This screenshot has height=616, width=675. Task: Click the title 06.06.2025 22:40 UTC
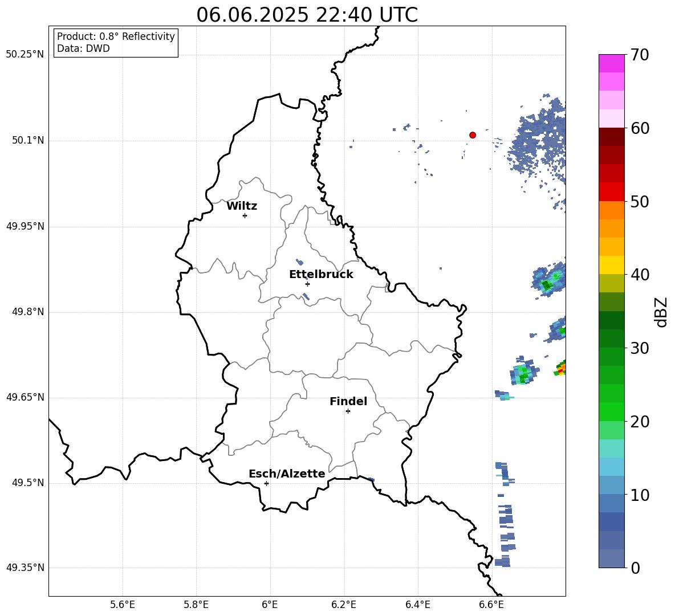point(307,15)
